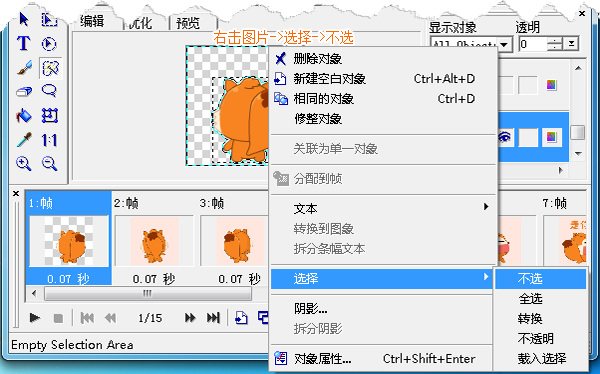Jump to the first frame
The width and height of the screenshot is (600, 374).
[x=87, y=318]
